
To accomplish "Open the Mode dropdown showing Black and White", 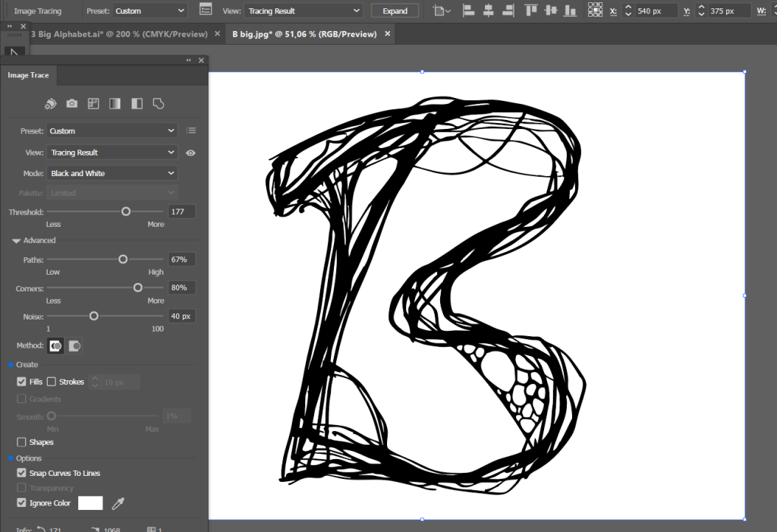I will [x=112, y=173].
